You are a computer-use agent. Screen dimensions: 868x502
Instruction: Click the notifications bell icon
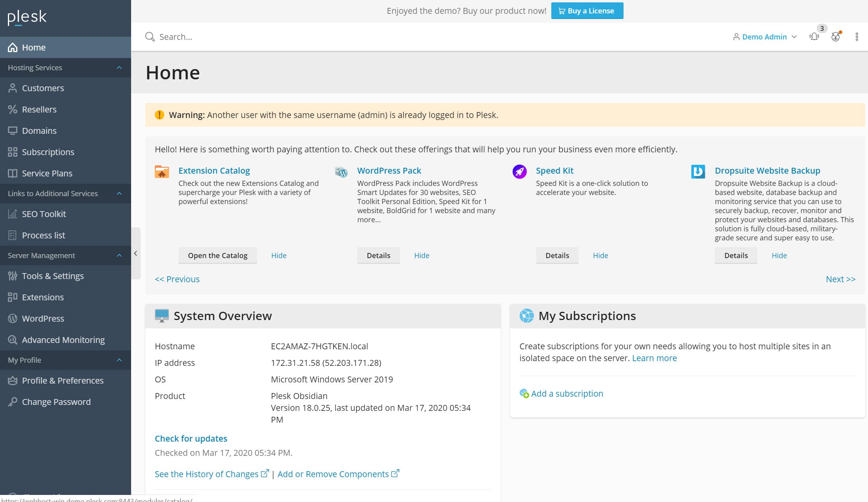click(x=814, y=37)
